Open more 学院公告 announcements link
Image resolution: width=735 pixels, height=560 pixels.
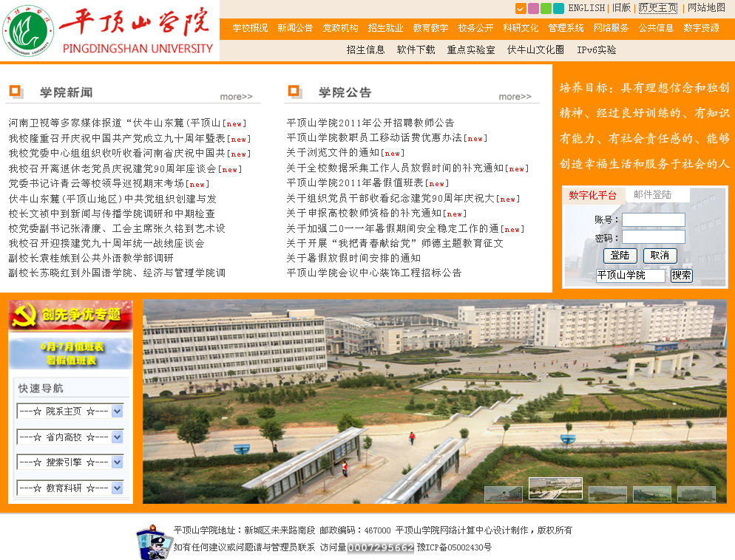515,97
